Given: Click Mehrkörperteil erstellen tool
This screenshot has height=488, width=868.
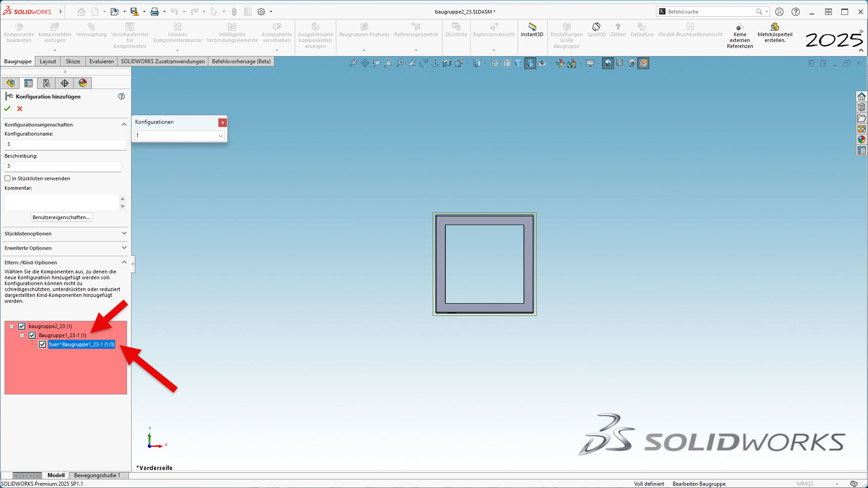Looking at the screenshot, I should [775, 33].
